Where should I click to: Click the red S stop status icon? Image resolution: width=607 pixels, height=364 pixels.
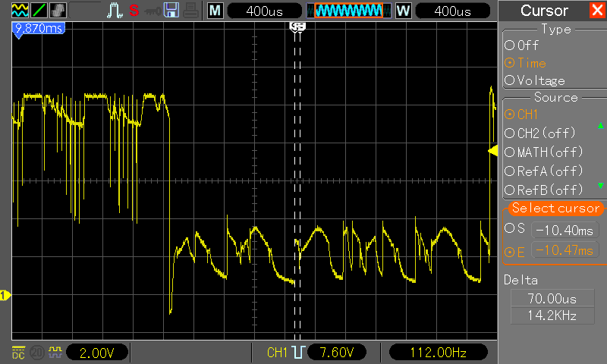[134, 11]
